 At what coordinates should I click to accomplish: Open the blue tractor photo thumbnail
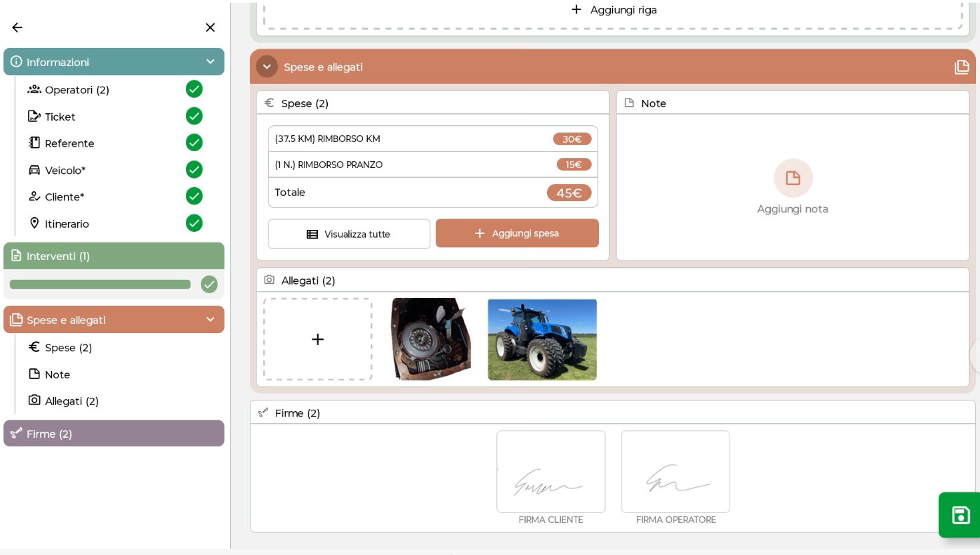tap(542, 339)
